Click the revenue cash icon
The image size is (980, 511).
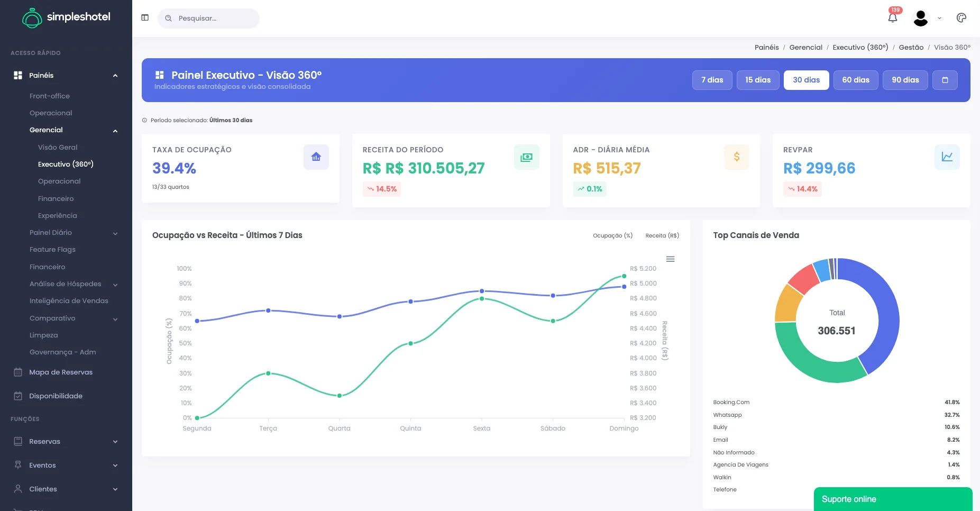(527, 157)
